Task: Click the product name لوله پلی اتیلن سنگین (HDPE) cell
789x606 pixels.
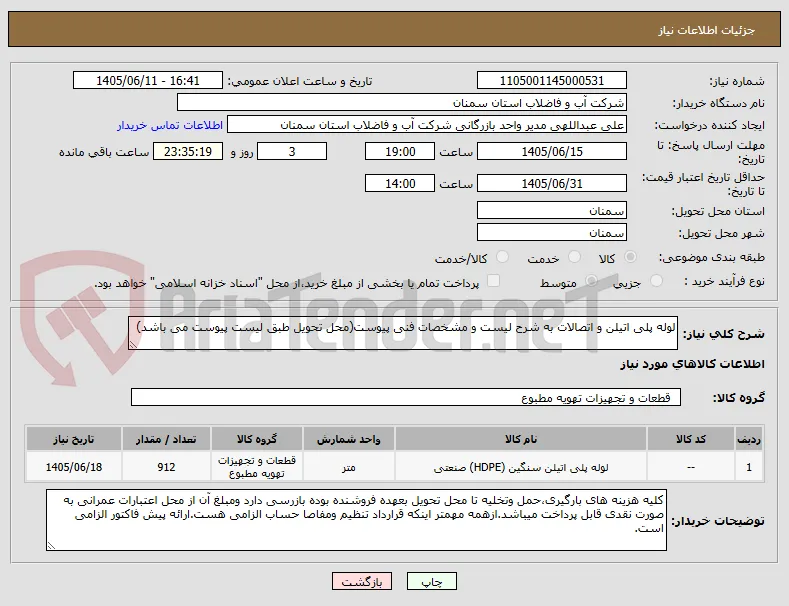Action: point(521,467)
